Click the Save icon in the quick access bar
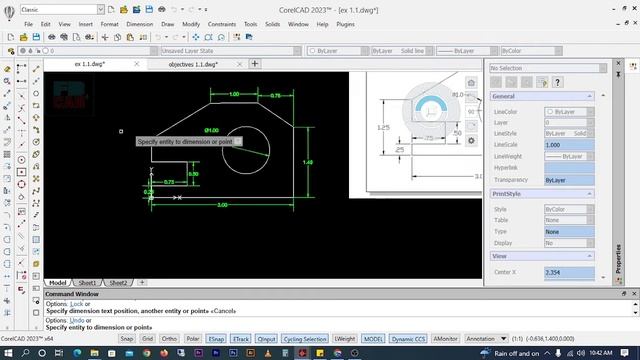The height and width of the screenshot is (360, 640). [149, 9]
